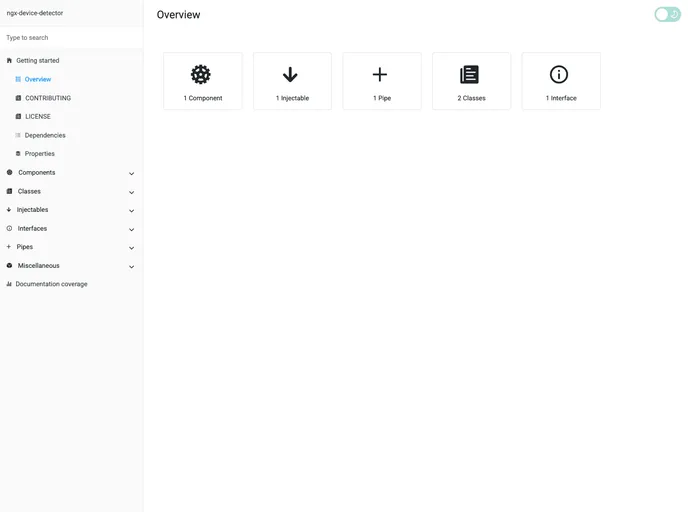Open the Overview sidebar link
The image size is (688, 512).
point(38,79)
